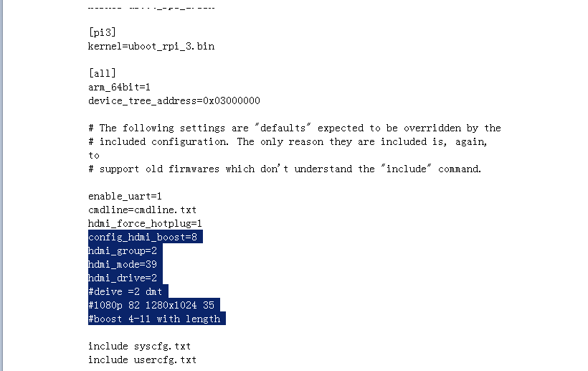Click the include usercfg.txt line
This screenshot has width=588, height=371.
point(142,360)
